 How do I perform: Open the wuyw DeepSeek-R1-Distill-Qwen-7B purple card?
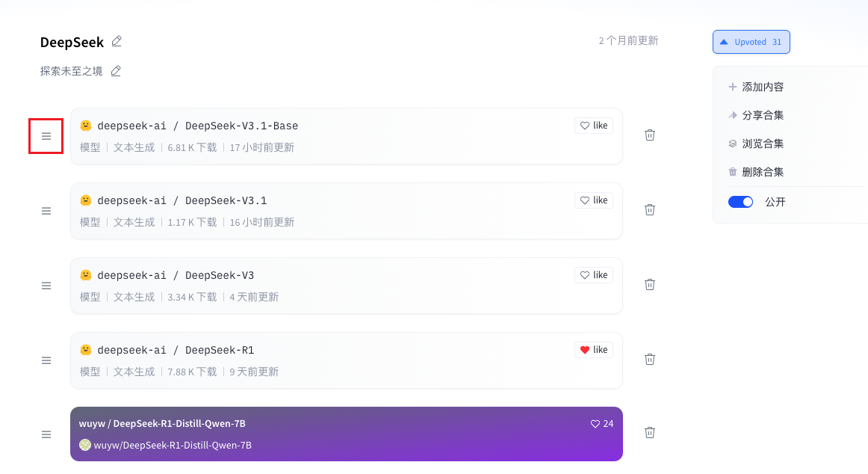pos(346,434)
